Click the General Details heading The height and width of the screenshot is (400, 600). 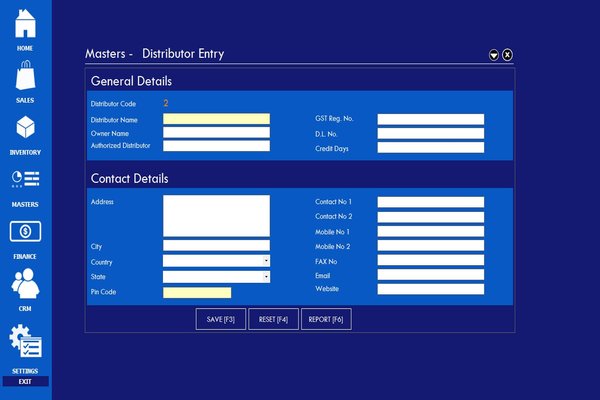tap(131, 81)
